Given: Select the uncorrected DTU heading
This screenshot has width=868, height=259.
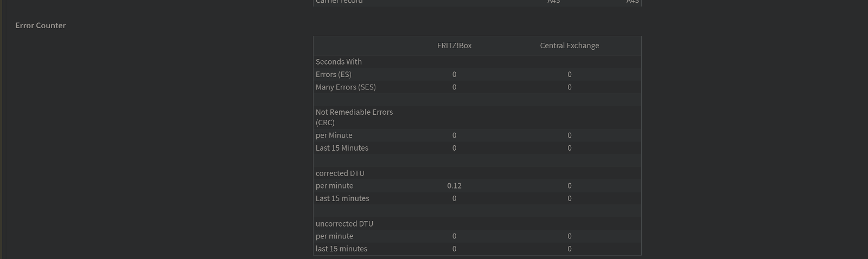Looking at the screenshot, I should pos(344,224).
